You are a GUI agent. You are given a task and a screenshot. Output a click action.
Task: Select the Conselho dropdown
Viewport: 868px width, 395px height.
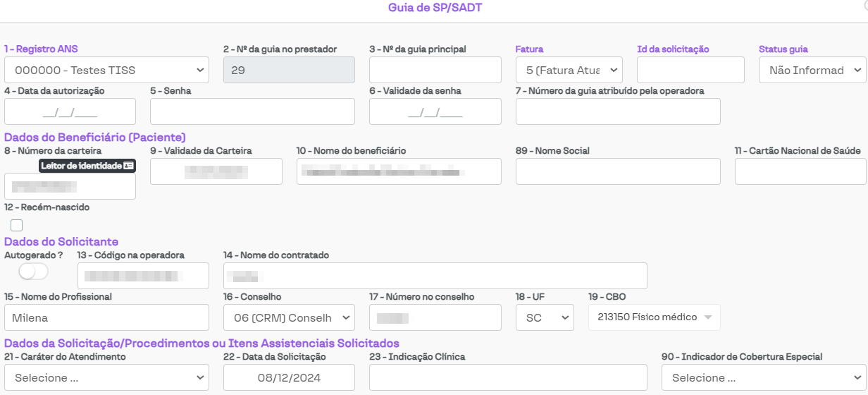click(x=289, y=318)
